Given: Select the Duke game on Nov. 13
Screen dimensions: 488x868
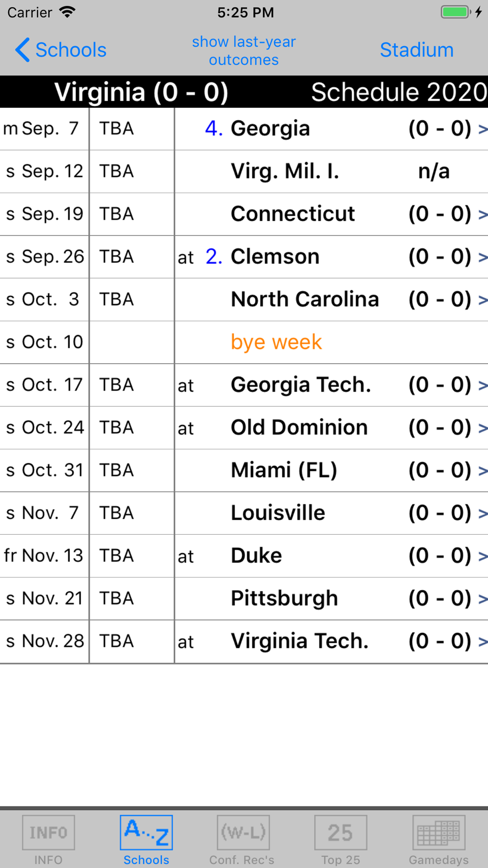Looking at the screenshot, I should (x=244, y=556).
